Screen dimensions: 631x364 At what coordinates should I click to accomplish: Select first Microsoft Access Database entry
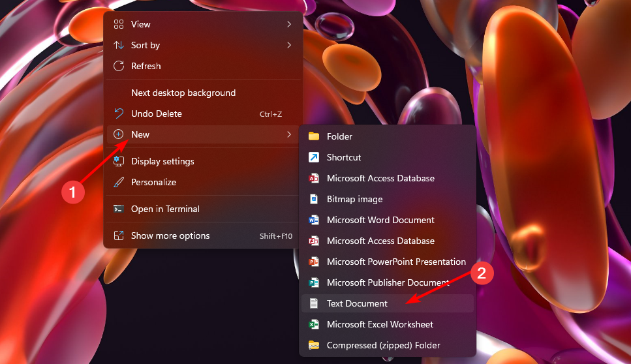(x=387, y=178)
